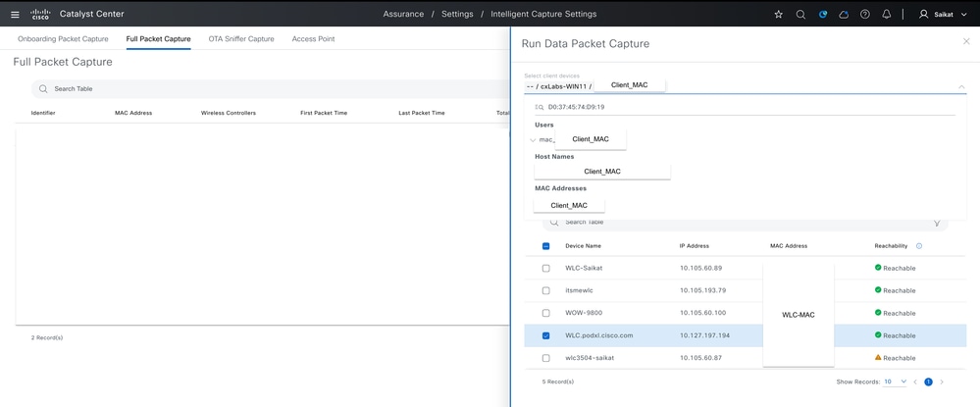Select Client_MAC under Host Names
The image size is (980, 407).
tap(602, 172)
